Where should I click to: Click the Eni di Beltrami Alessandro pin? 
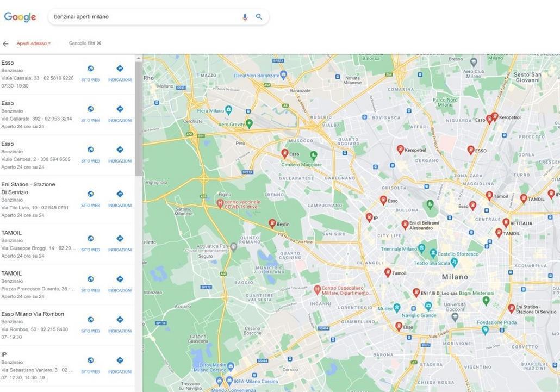pos(405,224)
